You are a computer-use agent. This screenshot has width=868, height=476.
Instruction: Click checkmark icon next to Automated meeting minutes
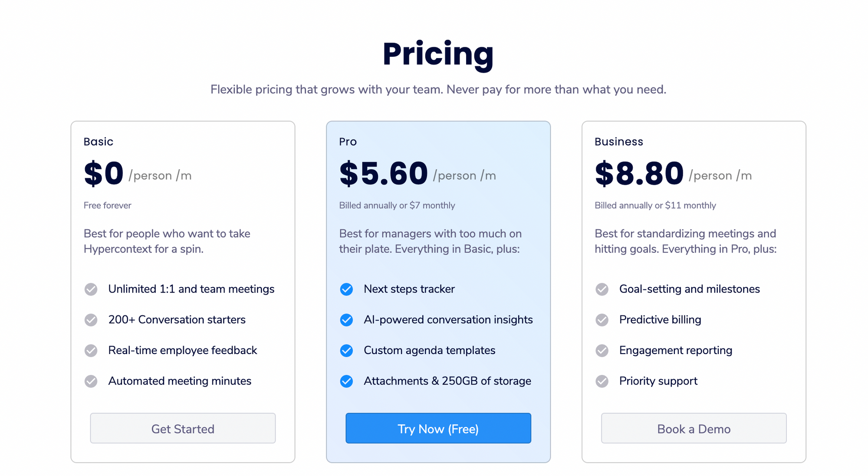tap(91, 381)
